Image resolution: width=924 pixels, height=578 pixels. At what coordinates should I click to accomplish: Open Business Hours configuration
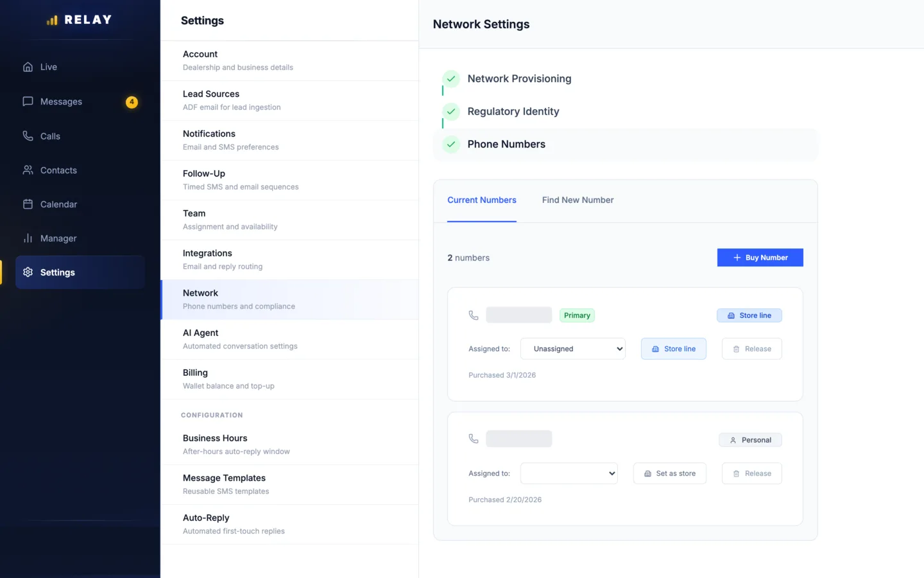tap(289, 444)
